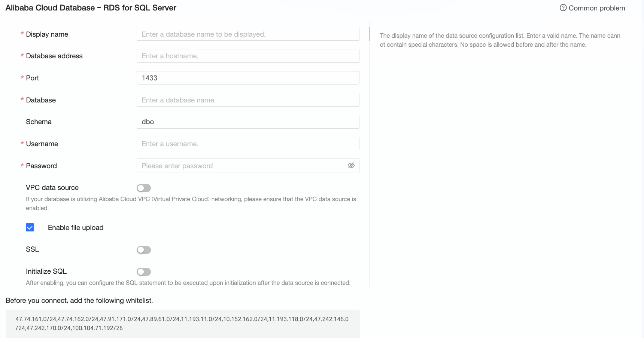Click the Port field showing 1433
Viewport: 644px width, 338px height.
248,78
